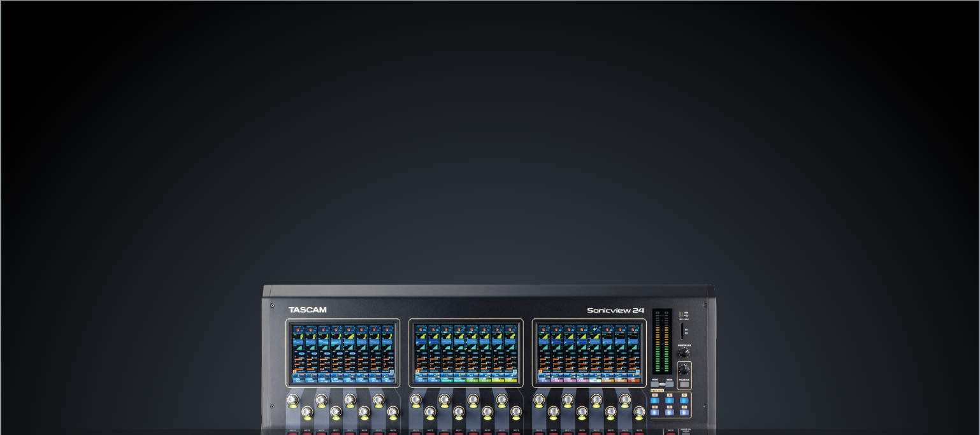Screen dimensions: 980x435
Task: Turn the MONITOR OUT knob
Action: (684, 353)
